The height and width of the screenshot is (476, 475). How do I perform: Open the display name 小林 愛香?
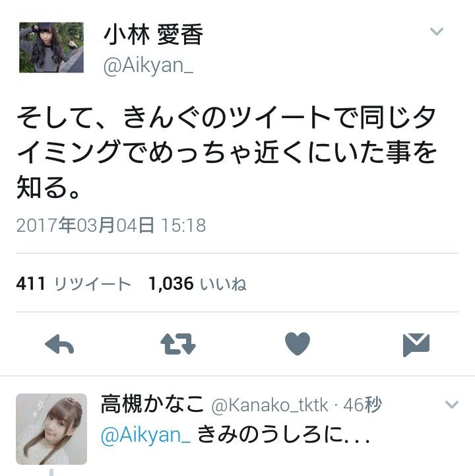[153, 34]
